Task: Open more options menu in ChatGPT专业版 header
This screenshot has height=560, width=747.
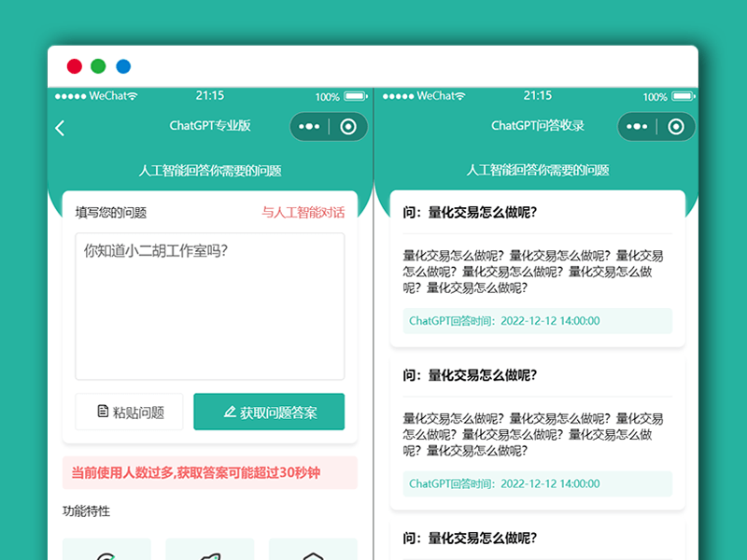Action: [x=309, y=127]
